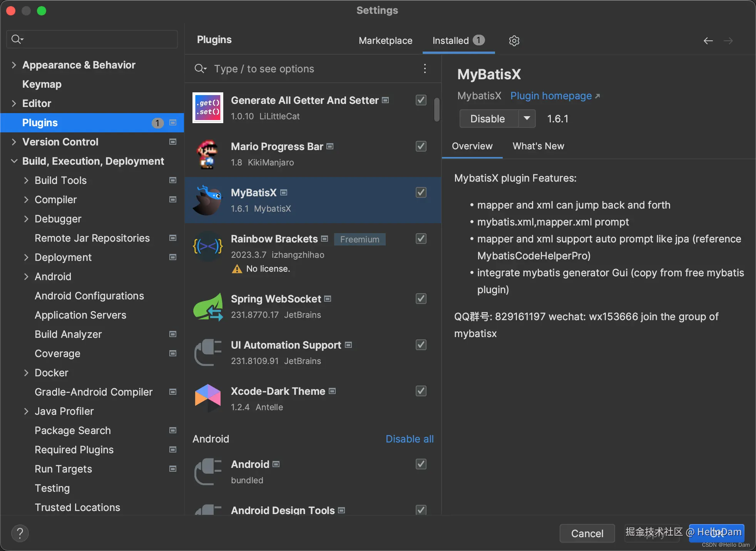Image resolution: width=756 pixels, height=551 pixels.
Task: Disable UI Automation Support via checkbox
Action: pos(421,345)
